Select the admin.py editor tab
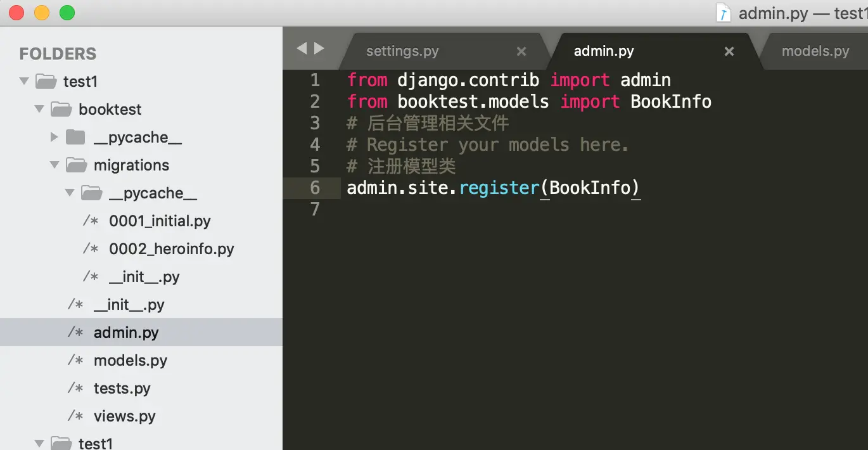Image resolution: width=868 pixels, height=450 pixels. point(604,51)
